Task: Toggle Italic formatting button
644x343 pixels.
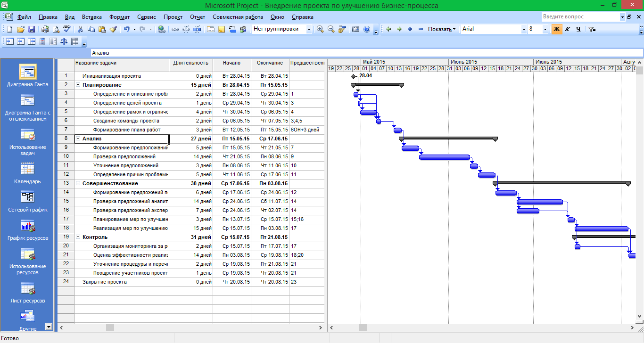Action: coord(568,29)
